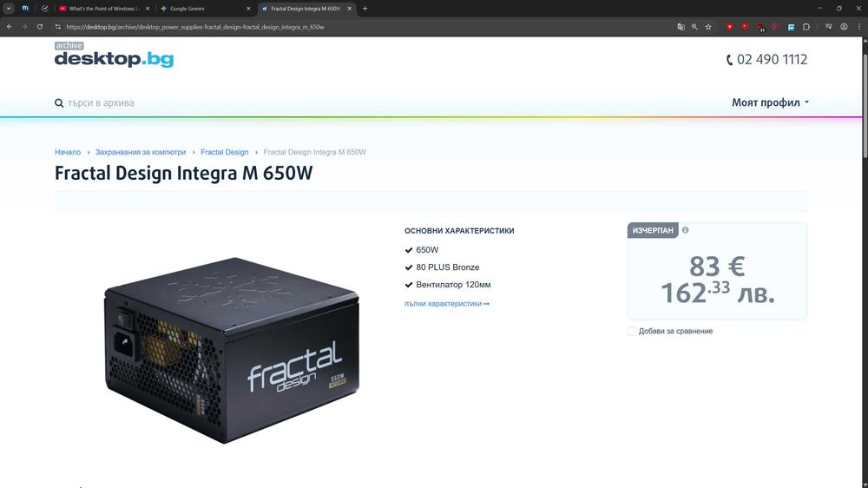The height and width of the screenshot is (488, 868).
Task: Click the phone number 02 490 1112
Action: [766, 59]
